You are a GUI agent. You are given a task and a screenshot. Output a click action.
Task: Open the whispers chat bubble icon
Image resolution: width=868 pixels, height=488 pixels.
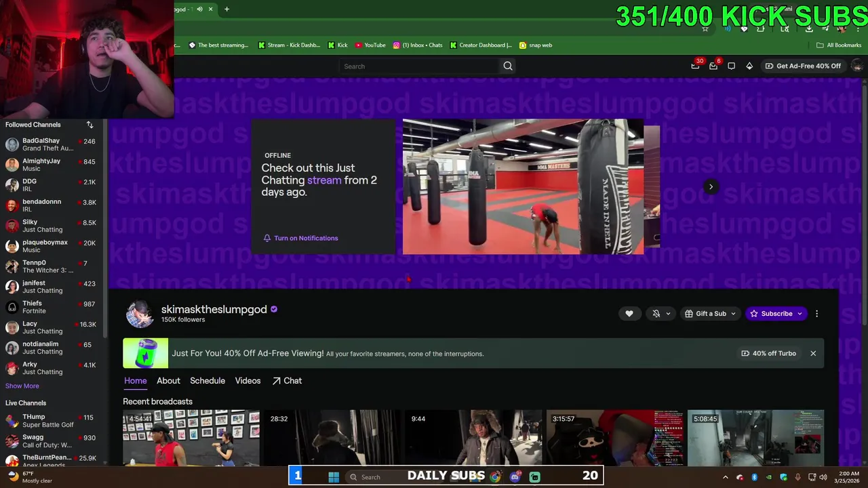[731, 66]
